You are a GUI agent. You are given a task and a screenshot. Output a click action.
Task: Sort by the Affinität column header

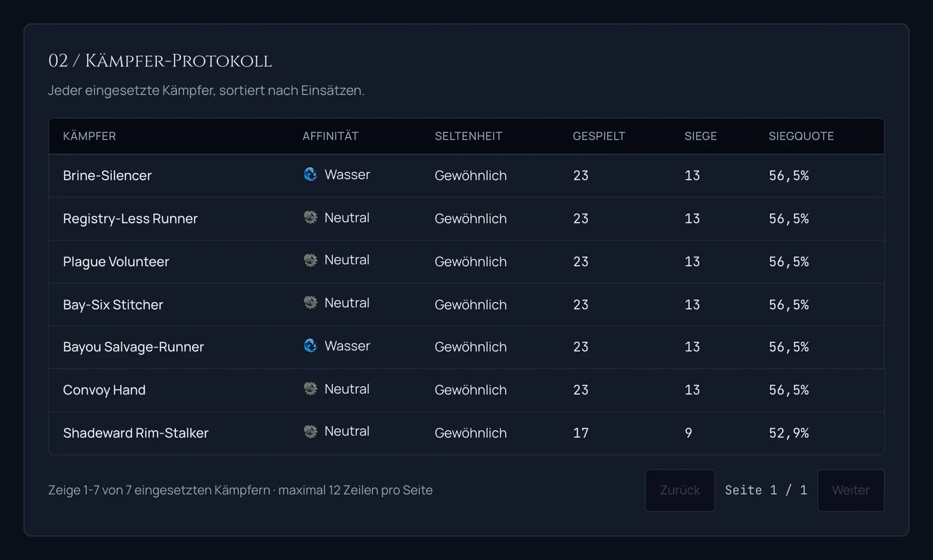pyautogui.click(x=330, y=136)
